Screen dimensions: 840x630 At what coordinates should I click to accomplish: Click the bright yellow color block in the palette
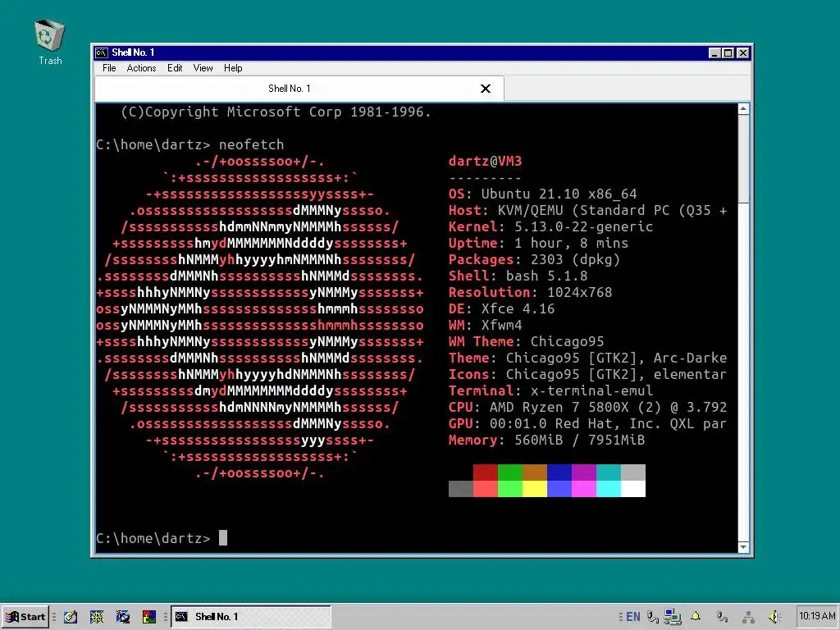click(x=535, y=489)
